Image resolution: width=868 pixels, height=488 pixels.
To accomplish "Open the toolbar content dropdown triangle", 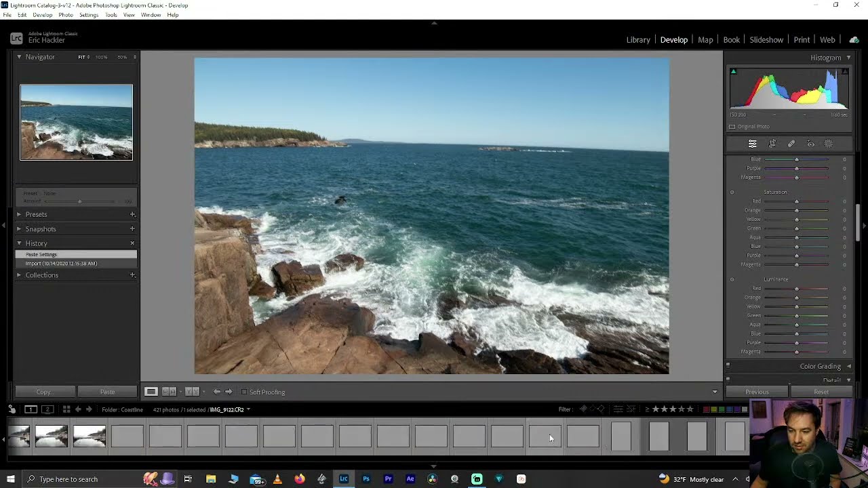I will (x=714, y=392).
